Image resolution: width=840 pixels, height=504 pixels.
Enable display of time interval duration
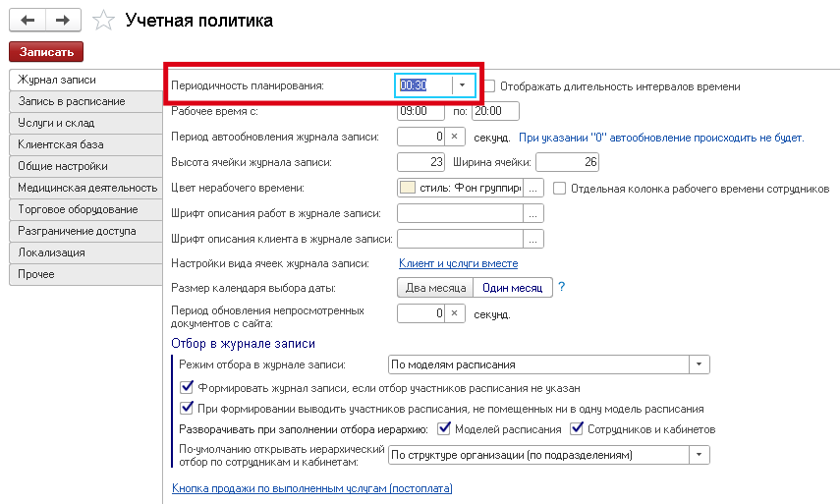tap(491, 86)
